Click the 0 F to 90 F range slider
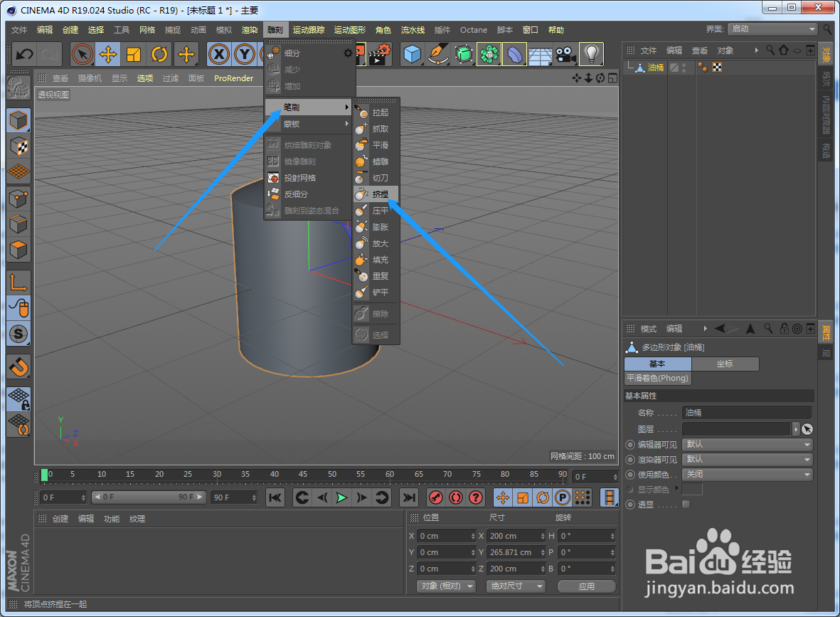 pyautogui.click(x=148, y=497)
